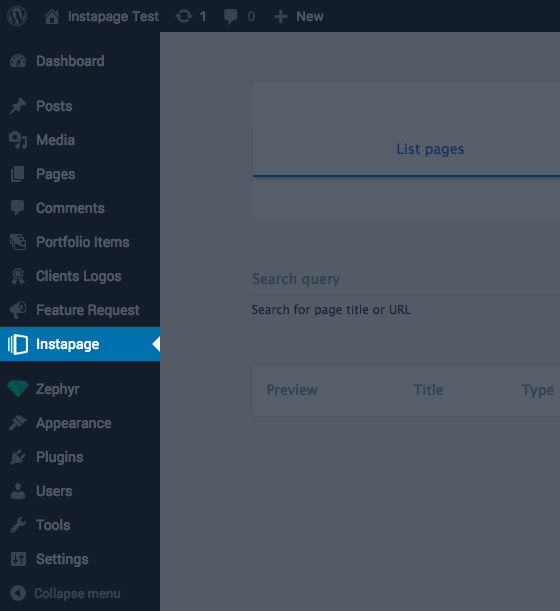Click the Instapage Test site link

[x=113, y=17]
